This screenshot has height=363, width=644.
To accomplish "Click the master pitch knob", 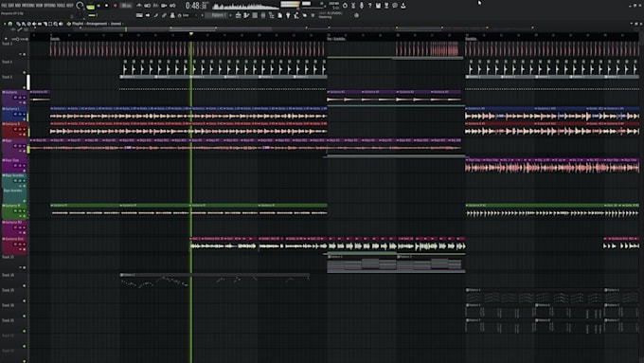I will (x=80, y=15).
